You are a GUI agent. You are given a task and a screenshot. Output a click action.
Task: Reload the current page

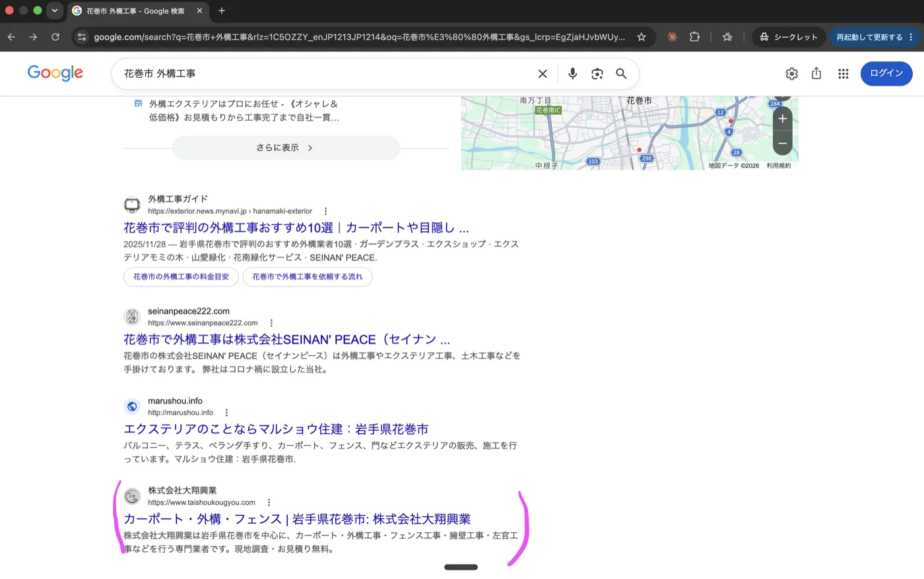[55, 37]
